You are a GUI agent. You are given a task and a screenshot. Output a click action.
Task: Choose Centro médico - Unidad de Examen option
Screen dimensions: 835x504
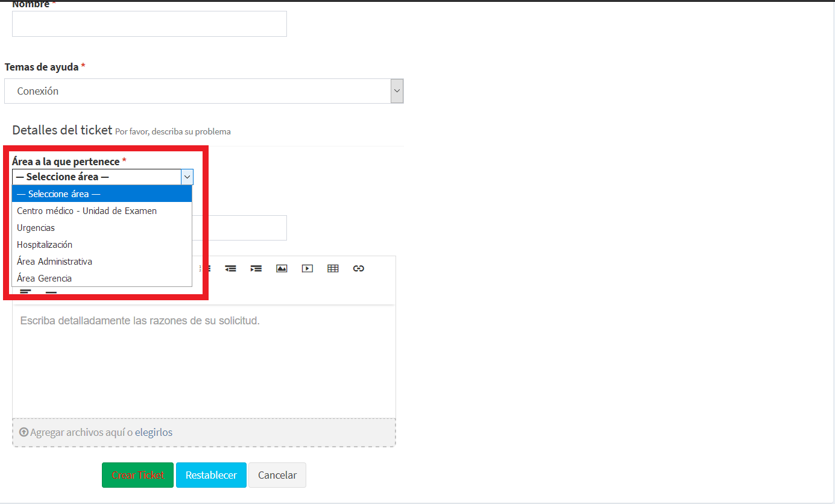(87, 211)
